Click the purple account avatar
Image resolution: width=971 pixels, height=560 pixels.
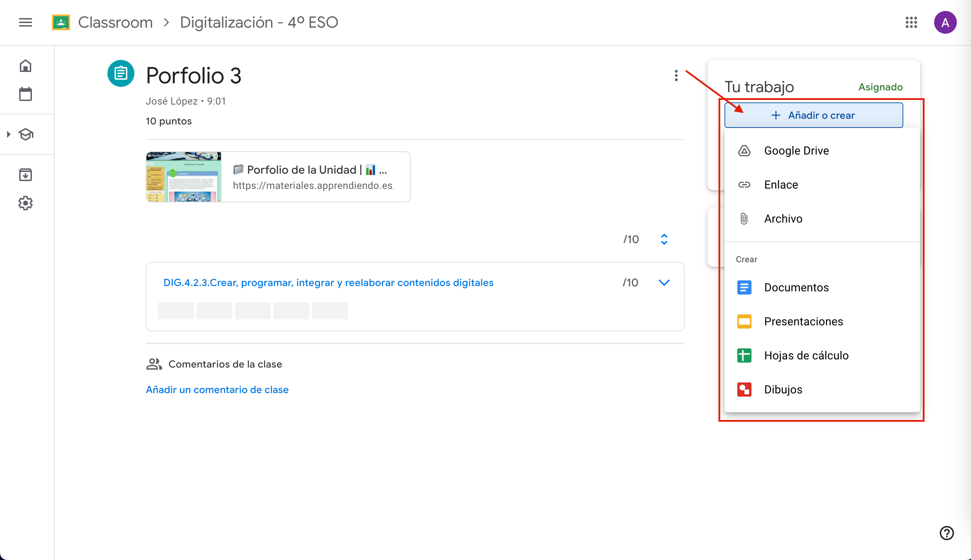coord(945,22)
